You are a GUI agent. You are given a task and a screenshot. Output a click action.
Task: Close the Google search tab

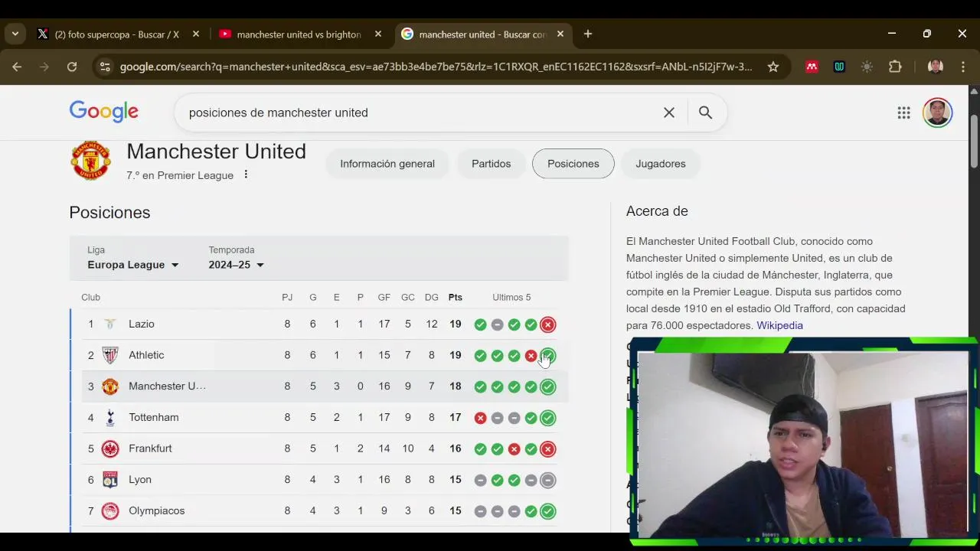click(x=560, y=34)
